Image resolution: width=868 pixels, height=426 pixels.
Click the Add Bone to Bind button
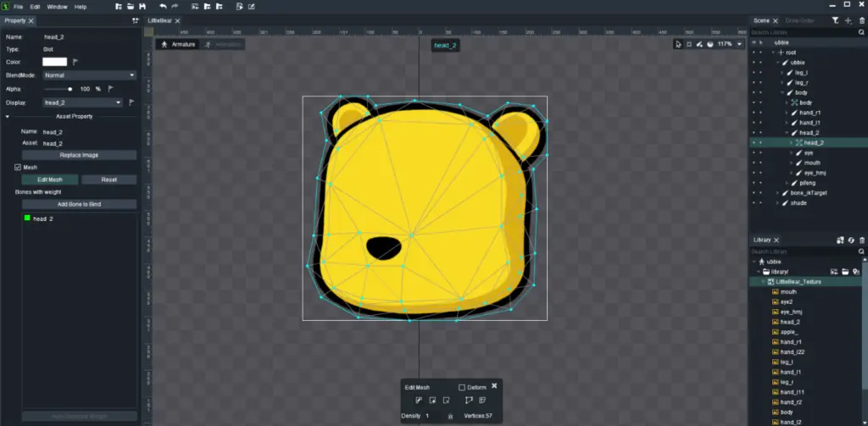(79, 204)
